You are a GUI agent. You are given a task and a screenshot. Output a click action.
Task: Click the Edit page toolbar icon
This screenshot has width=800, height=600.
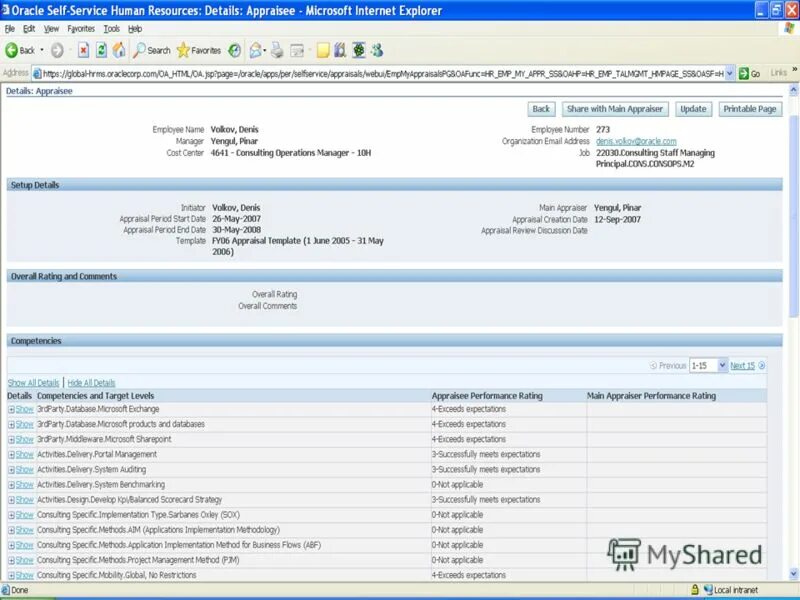(296, 50)
